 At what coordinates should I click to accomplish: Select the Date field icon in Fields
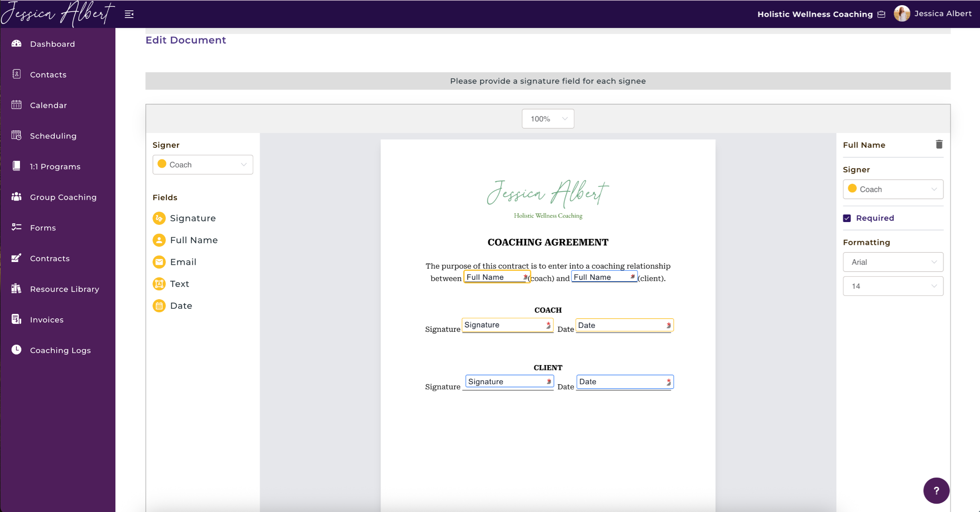[159, 306]
